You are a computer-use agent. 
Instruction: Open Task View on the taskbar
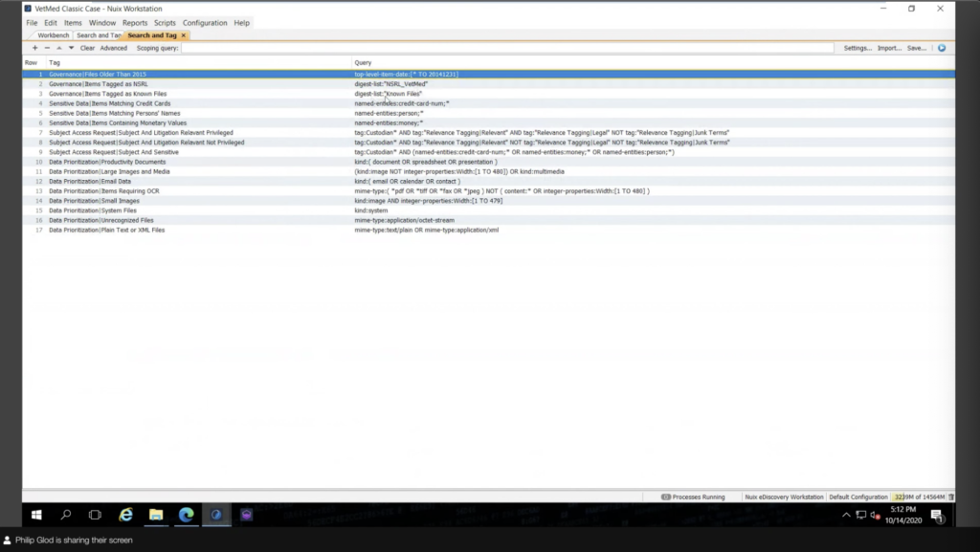click(95, 515)
